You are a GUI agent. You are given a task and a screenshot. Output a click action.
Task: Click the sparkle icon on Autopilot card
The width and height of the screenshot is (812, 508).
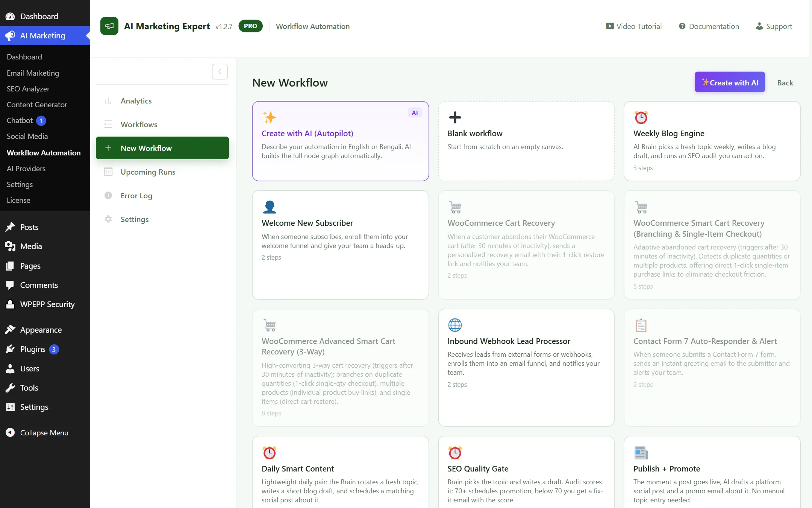(x=269, y=117)
